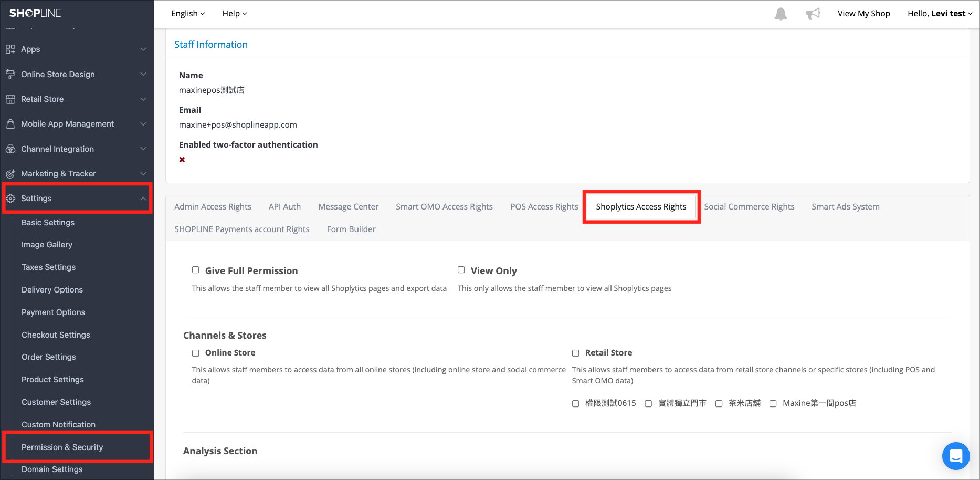Switch to SHOPLINE Payments account Rights tab
Screen dimensions: 980x480
241,229
